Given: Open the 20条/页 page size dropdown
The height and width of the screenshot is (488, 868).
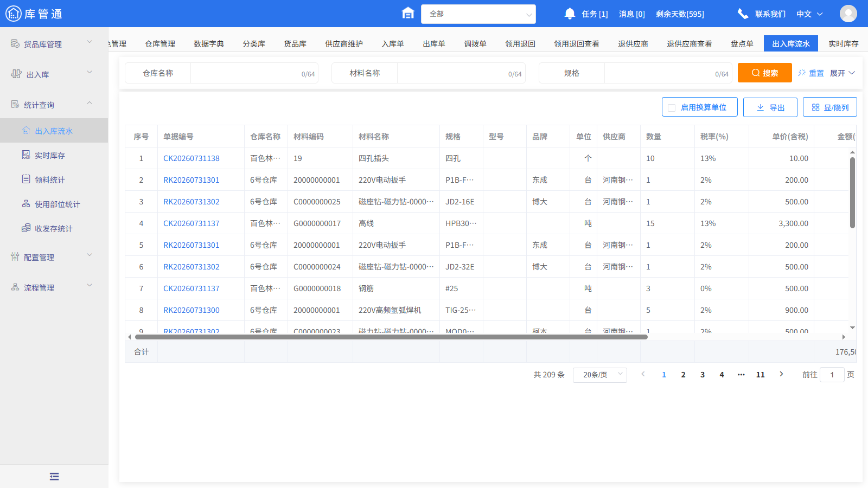Looking at the screenshot, I should (600, 375).
